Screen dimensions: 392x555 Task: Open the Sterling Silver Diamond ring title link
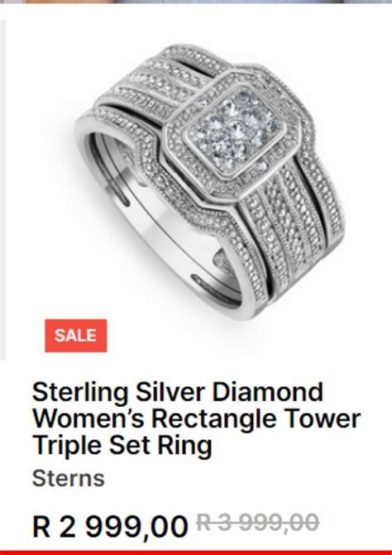pyautogui.click(x=196, y=418)
